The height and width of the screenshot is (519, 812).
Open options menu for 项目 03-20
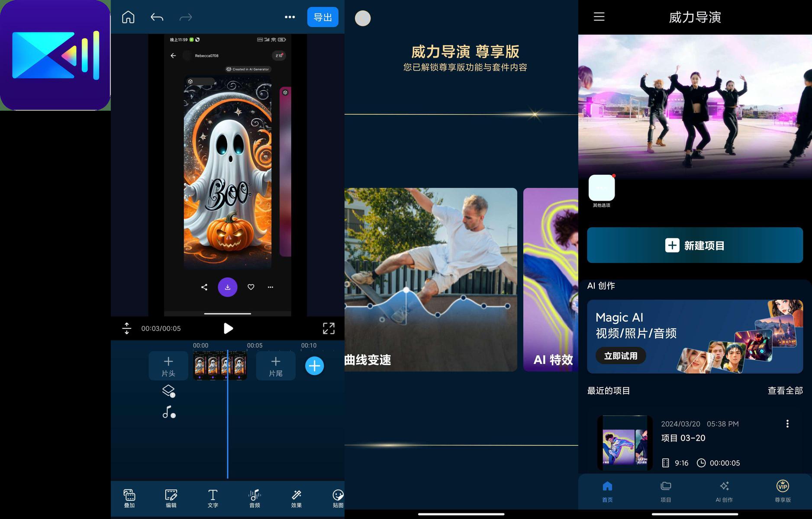pos(787,424)
